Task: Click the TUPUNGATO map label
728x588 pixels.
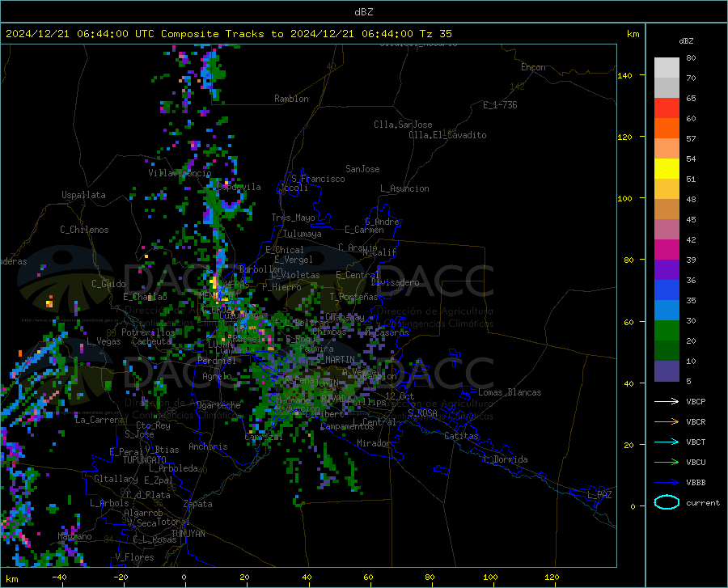Action: pyautogui.click(x=145, y=460)
